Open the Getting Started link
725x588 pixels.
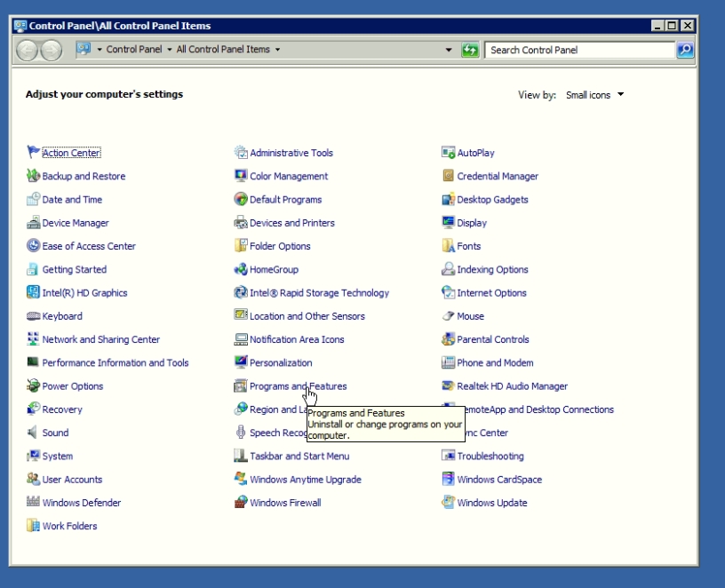pos(75,269)
